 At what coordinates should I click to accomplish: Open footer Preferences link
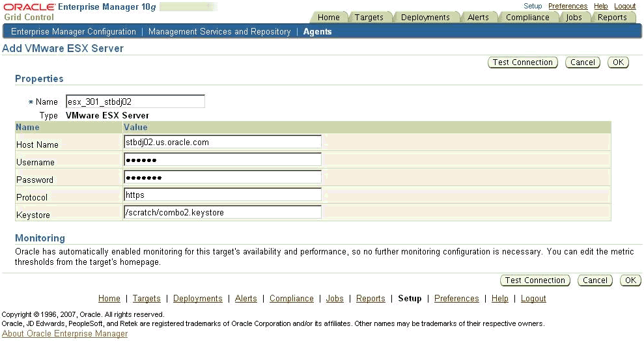click(456, 298)
